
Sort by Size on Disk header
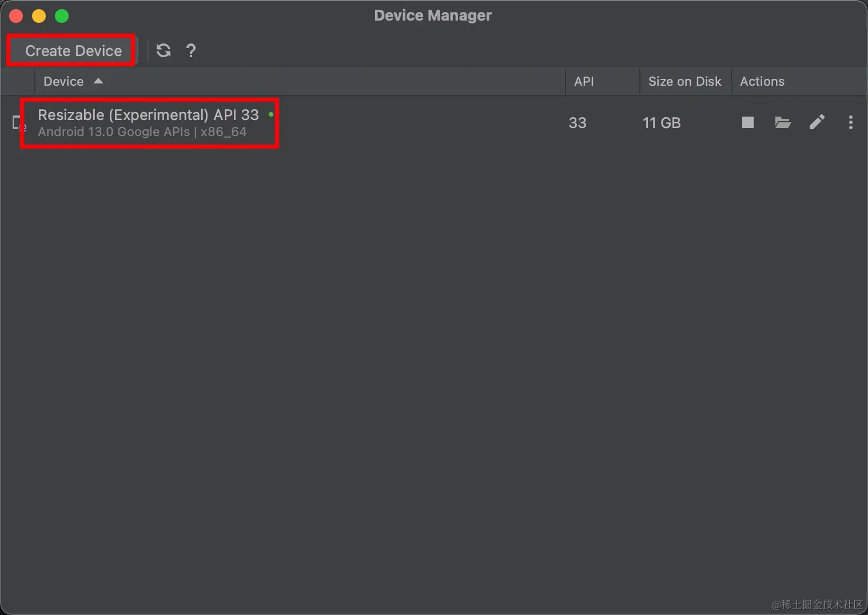684,81
